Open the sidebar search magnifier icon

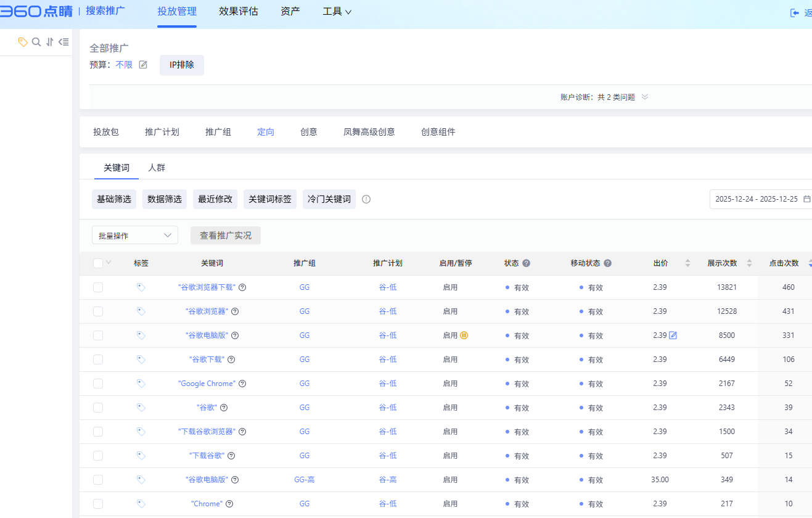tap(36, 42)
